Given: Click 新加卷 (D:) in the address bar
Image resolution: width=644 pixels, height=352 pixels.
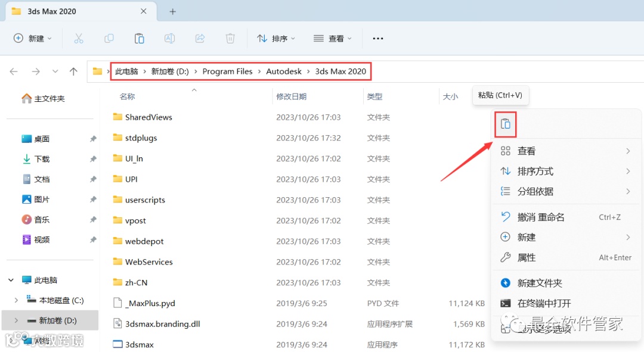Looking at the screenshot, I should 170,71.
